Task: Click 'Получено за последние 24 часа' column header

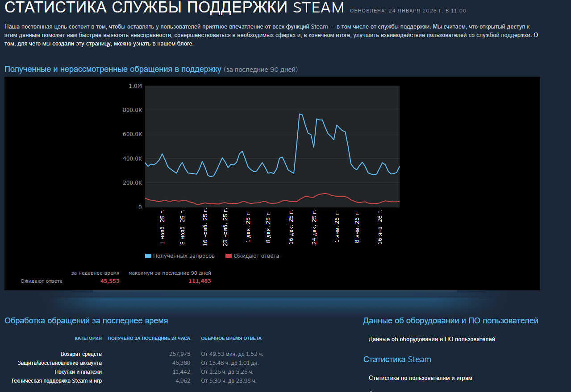Action: (149, 338)
